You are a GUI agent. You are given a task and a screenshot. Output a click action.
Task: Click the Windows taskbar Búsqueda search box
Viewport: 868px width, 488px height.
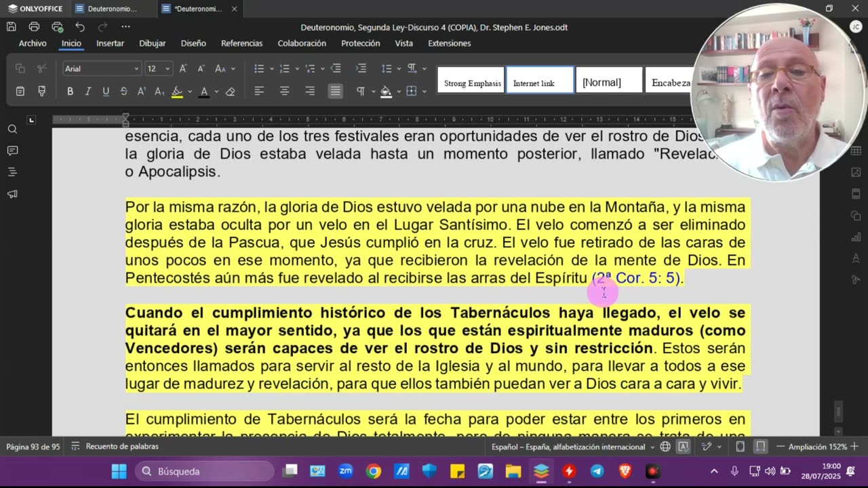(203, 471)
